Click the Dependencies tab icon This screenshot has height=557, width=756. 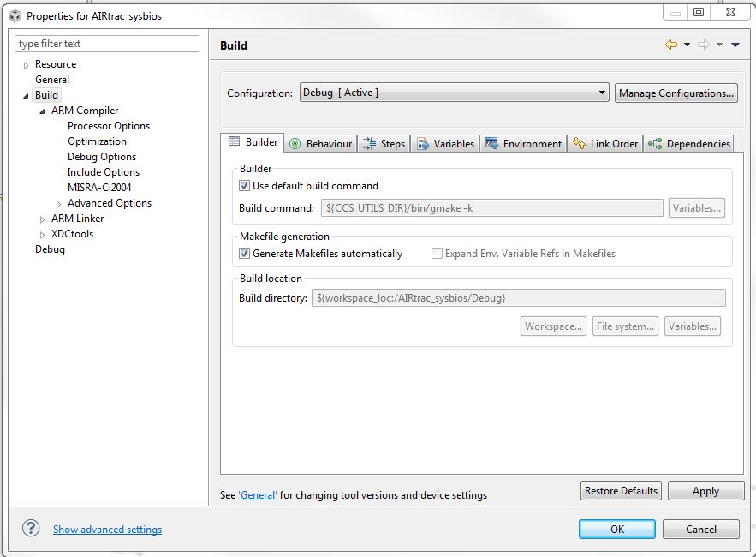655,144
